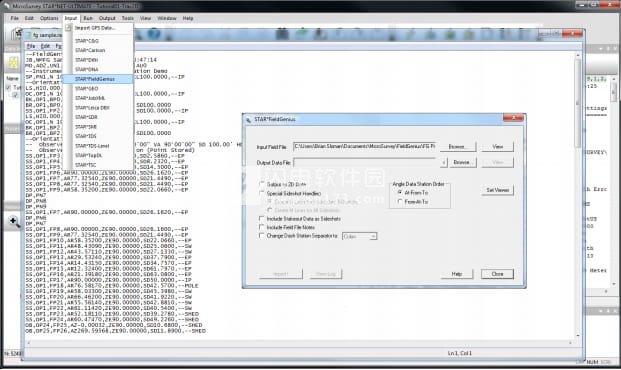Open the Help menu in menu bar
The height and width of the screenshot is (370, 621).
coord(188,18)
